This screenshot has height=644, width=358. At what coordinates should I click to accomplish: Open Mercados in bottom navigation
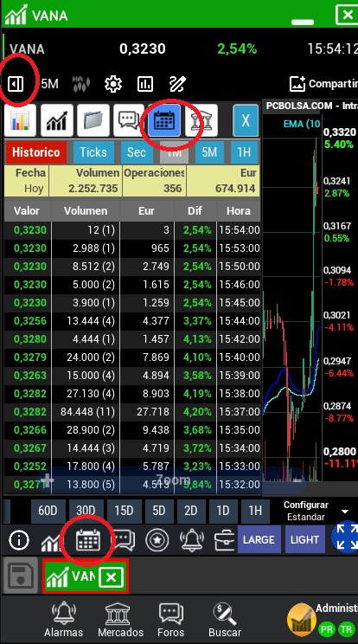(120, 619)
